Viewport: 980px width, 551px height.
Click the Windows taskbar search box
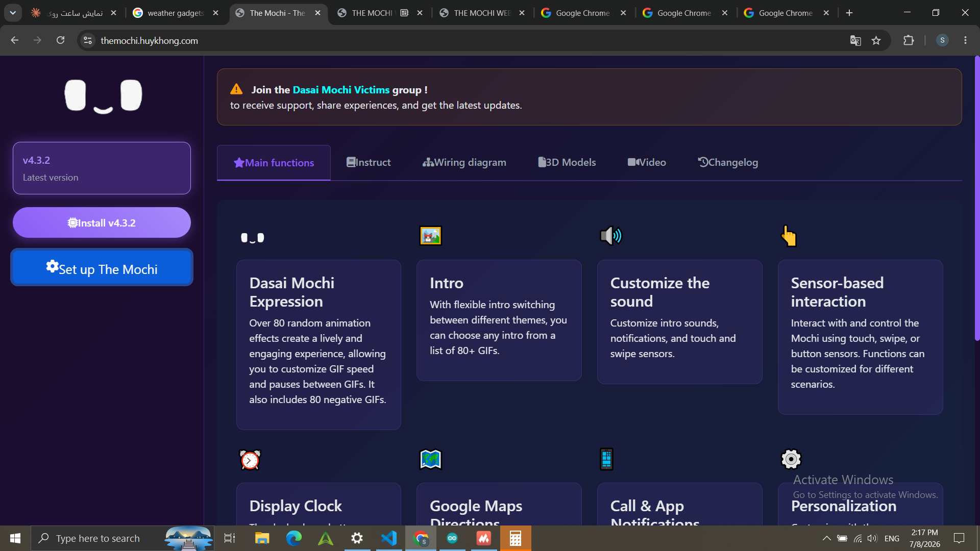tap(122, 538)
